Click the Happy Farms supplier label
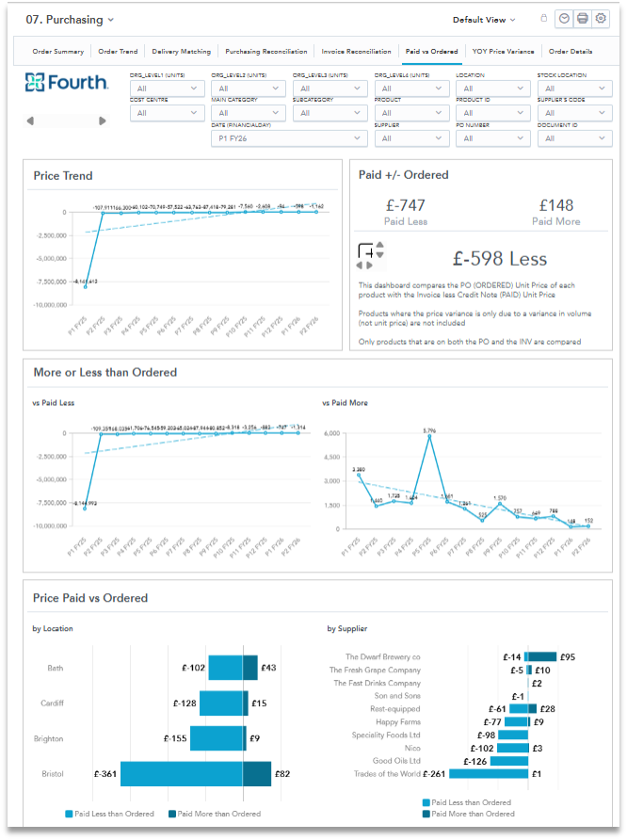Image resolution: width=627 pixels, height=840 pixels. click(398, 722)
